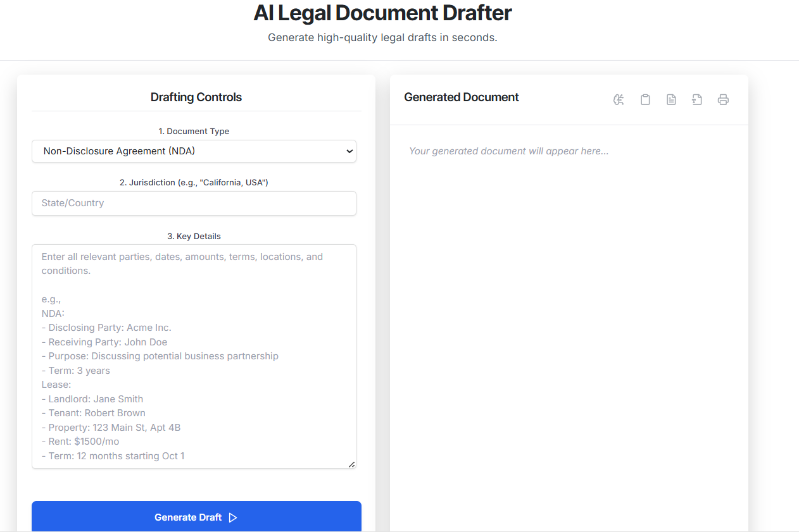Click the printer icon
Viewport: 799px width, 532px height.
[723, 99]
